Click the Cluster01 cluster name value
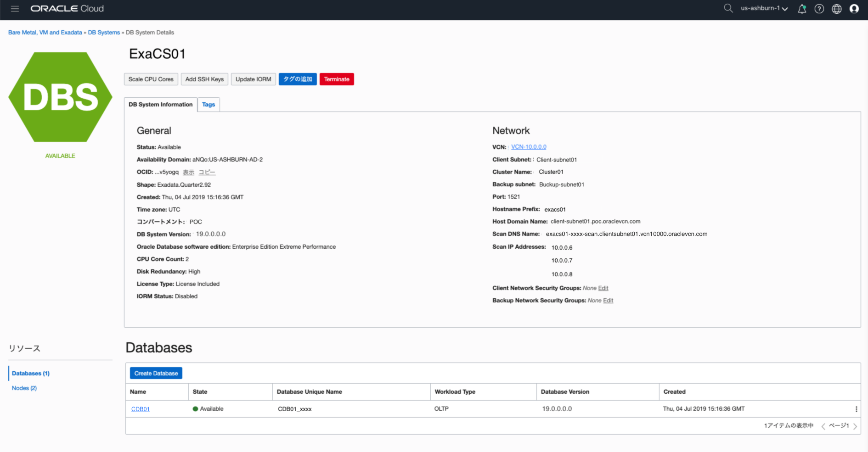The height and width of the screenshot is (452, 868). tap(551, 172)
